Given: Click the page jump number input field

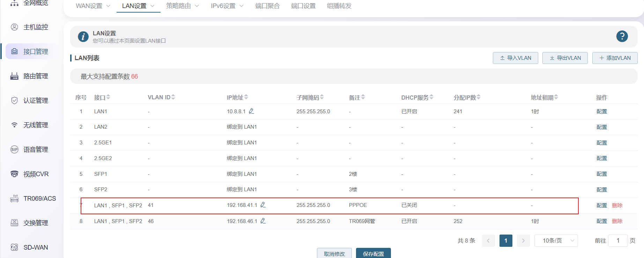Looking at the screenshot, I should pos(618,241).
